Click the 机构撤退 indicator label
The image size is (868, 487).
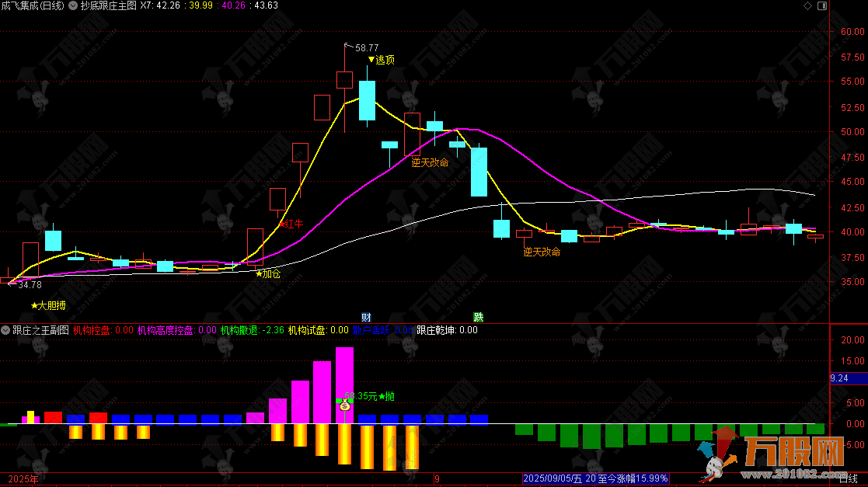pos(239,330)
